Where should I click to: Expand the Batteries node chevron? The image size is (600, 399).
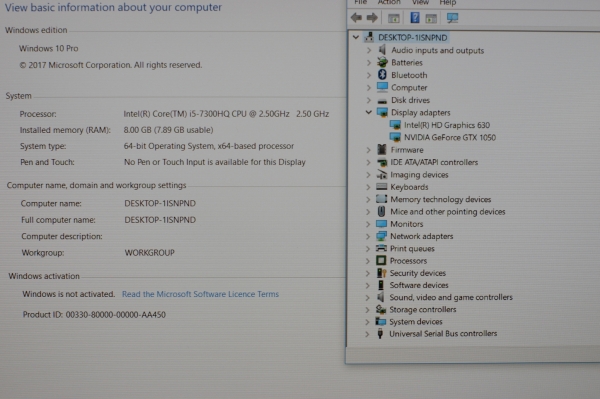click(368, 62)
